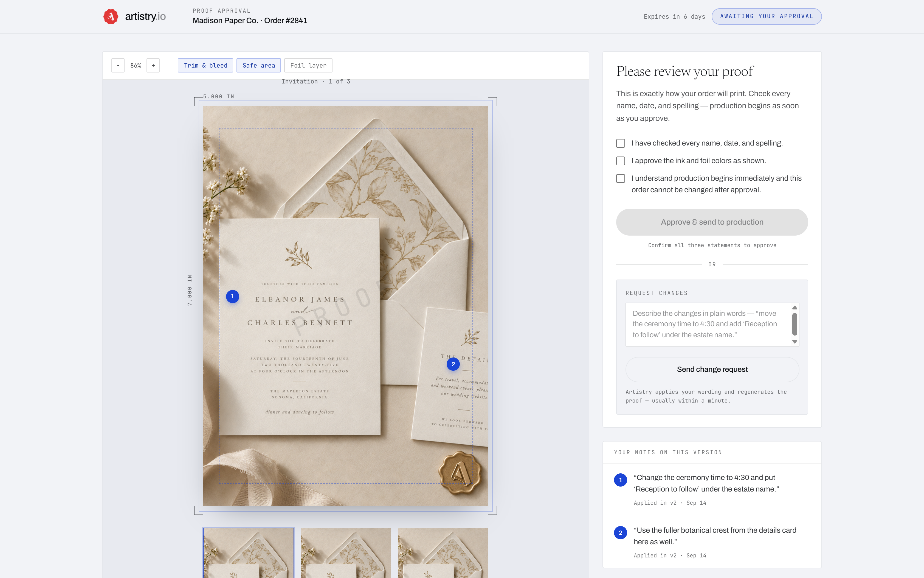Check 'I have checked every name, date, and spelling'
The height and width of the screenshot is (578, 924).
point(621,143)
